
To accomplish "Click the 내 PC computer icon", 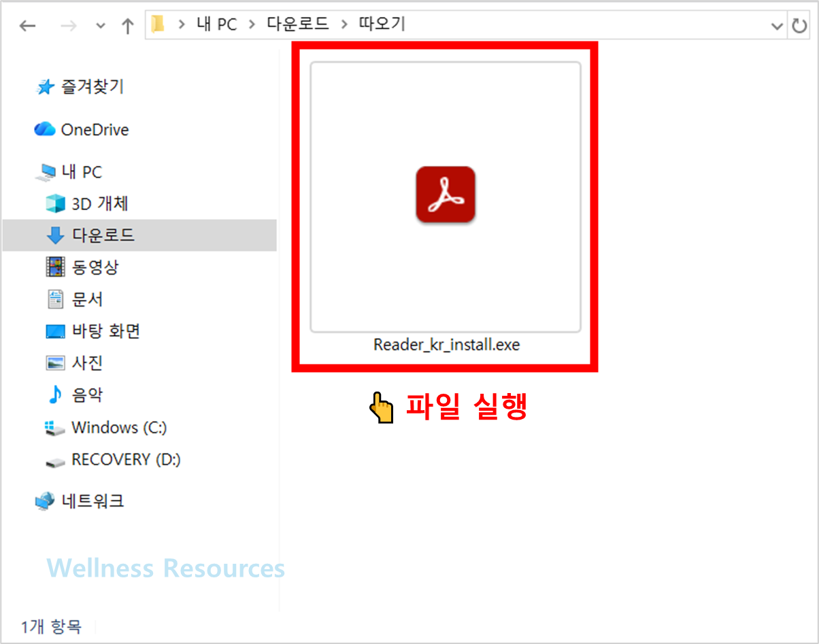I will 45,173.
